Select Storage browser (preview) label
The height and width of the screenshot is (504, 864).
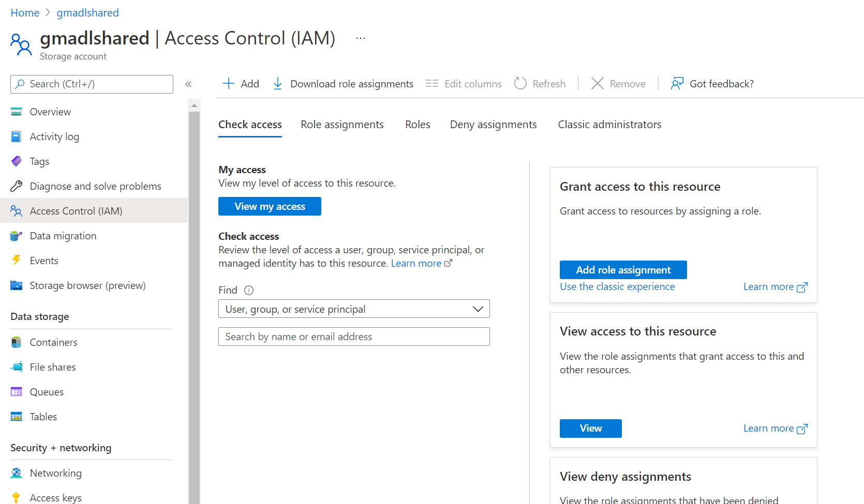pyautogui.click(x=87, y=285)
